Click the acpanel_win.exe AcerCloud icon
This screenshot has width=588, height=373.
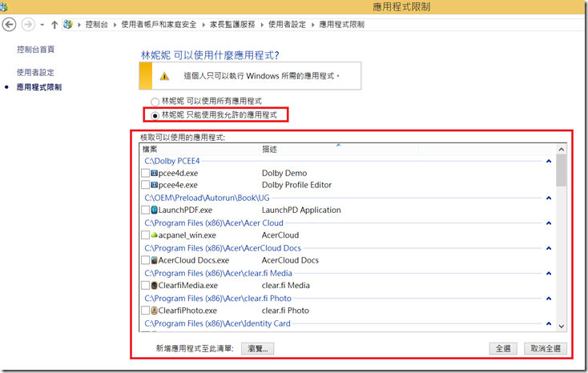(x=153, y=235)
